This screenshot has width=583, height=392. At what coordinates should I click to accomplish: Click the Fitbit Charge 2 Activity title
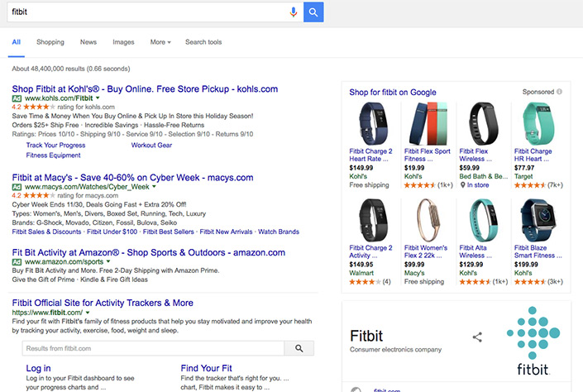(x=370, y=251)
